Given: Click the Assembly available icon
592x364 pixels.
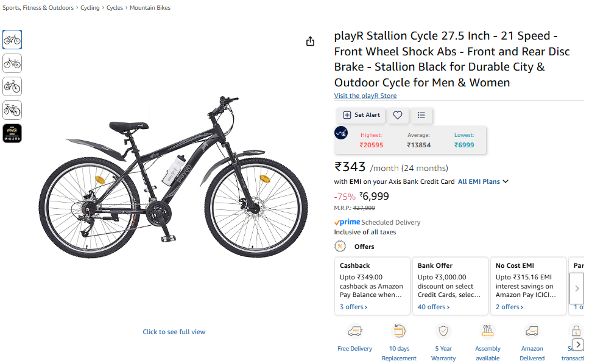Looking at the screenshot, I should click(487, 331).
